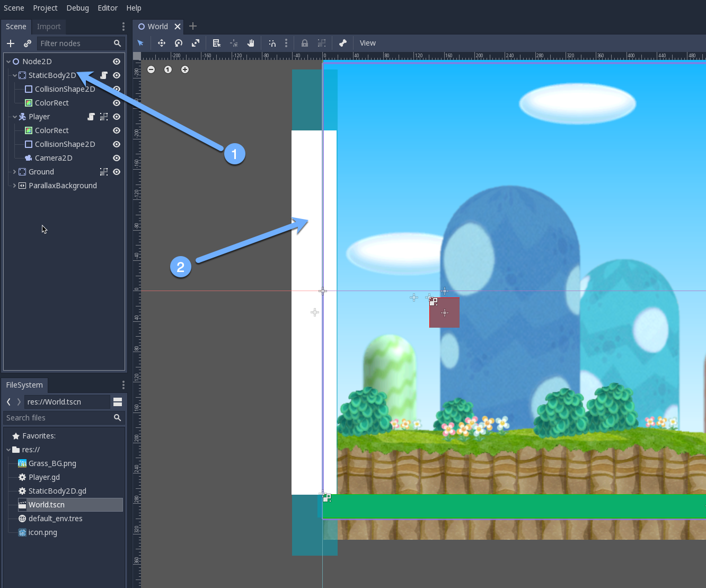Select default_env.tres in FileSystem
The width and height of the screenshot is (706, 588).
(x=55, y=519)
